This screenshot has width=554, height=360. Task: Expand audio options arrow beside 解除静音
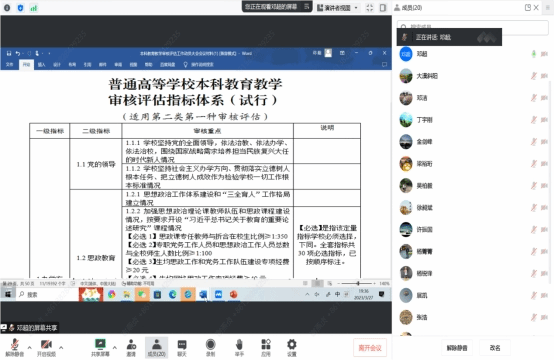(30, 348)
